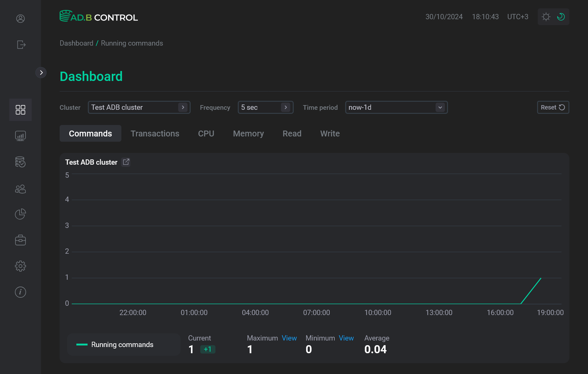588x374 pixels.
Task: Click the 18:10:43 clock in the header
Action: pos(485,17)
